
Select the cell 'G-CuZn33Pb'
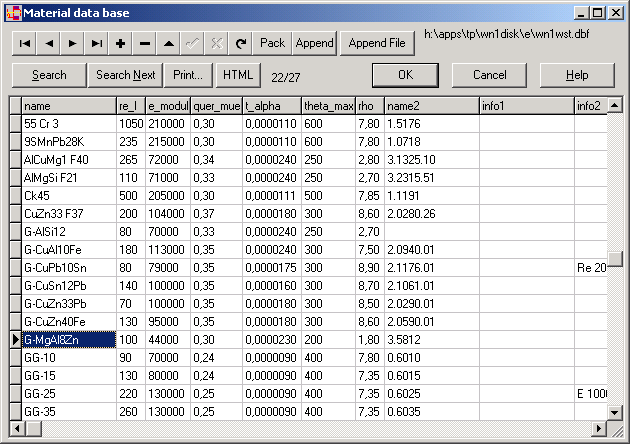coord(69,304)
